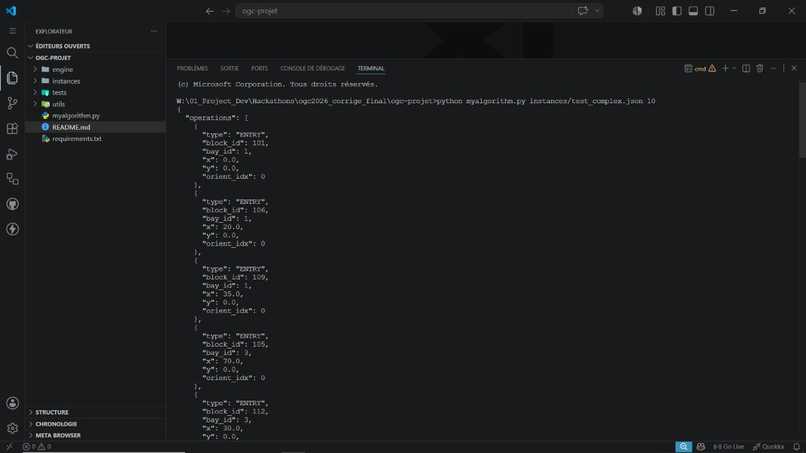
Task: Go forward with the right arrow
Action: 226,11
